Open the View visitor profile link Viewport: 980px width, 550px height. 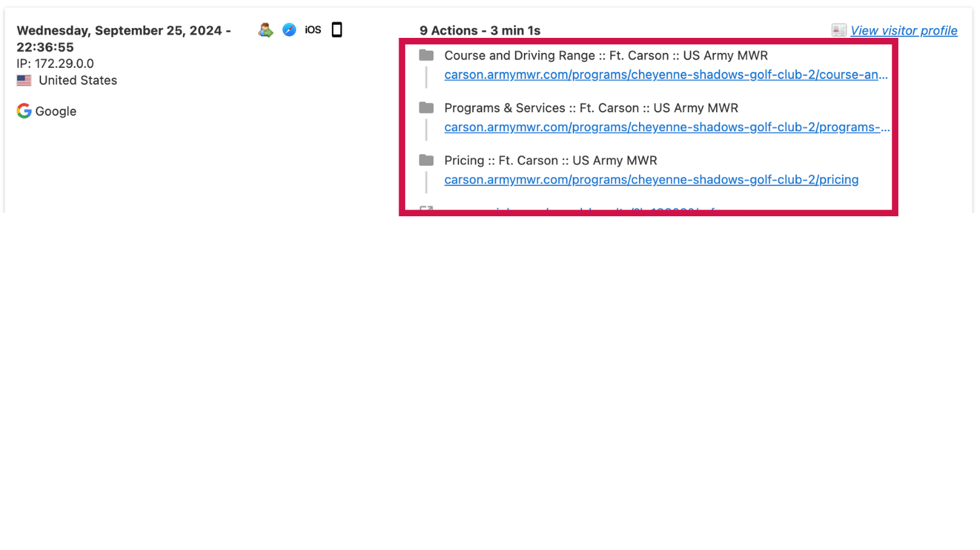point(904,31)
